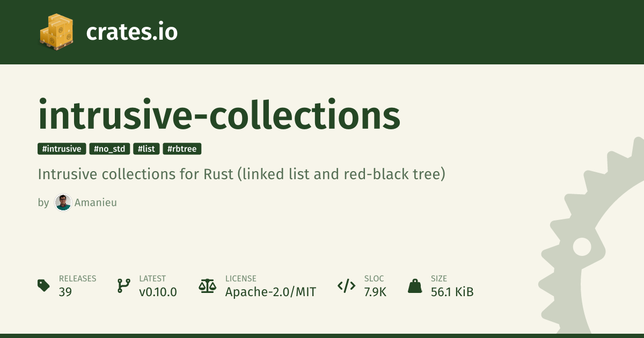Click the license balance scale icon
The height and width of the screenshot is (338, 644).
click(207, 285)
